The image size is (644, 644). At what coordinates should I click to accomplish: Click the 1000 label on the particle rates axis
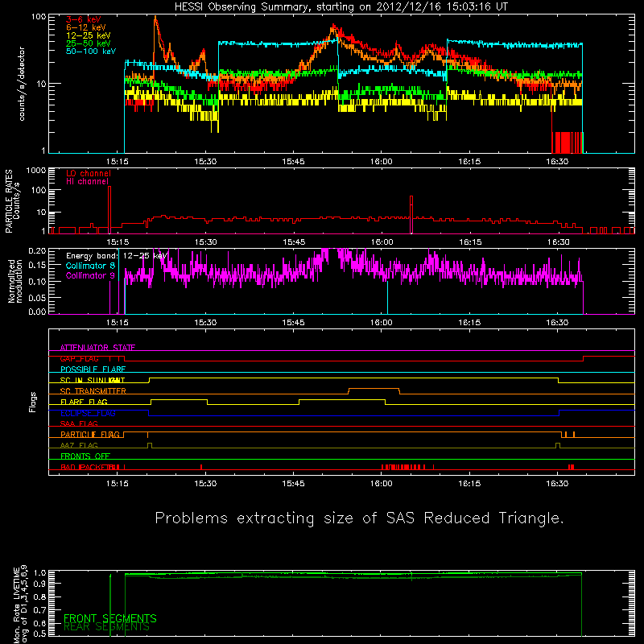tap(36, 171)
